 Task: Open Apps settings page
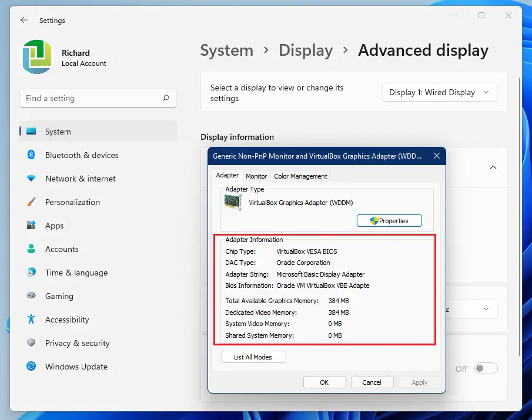pyautogui.click(x=98, y=226)
